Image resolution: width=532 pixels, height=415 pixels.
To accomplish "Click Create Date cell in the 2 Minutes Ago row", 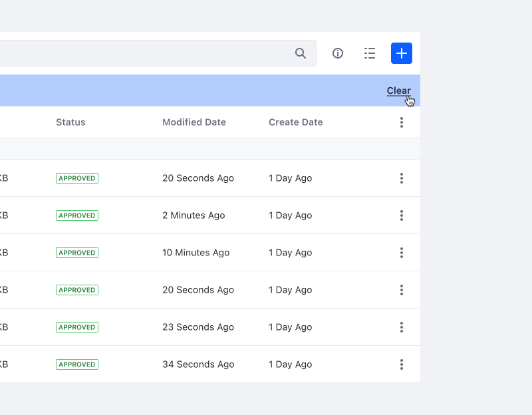I will pos(290,215).
